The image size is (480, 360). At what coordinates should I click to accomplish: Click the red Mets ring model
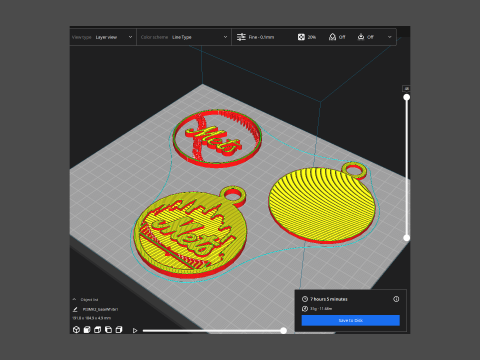pyautogui.click(x=217, y=138)
